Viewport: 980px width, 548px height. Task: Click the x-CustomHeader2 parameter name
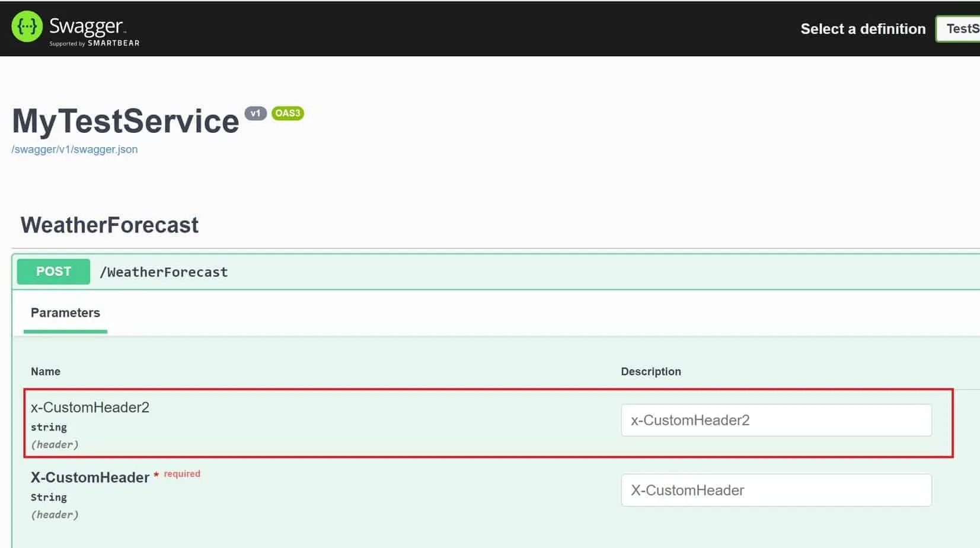(90, 407)
